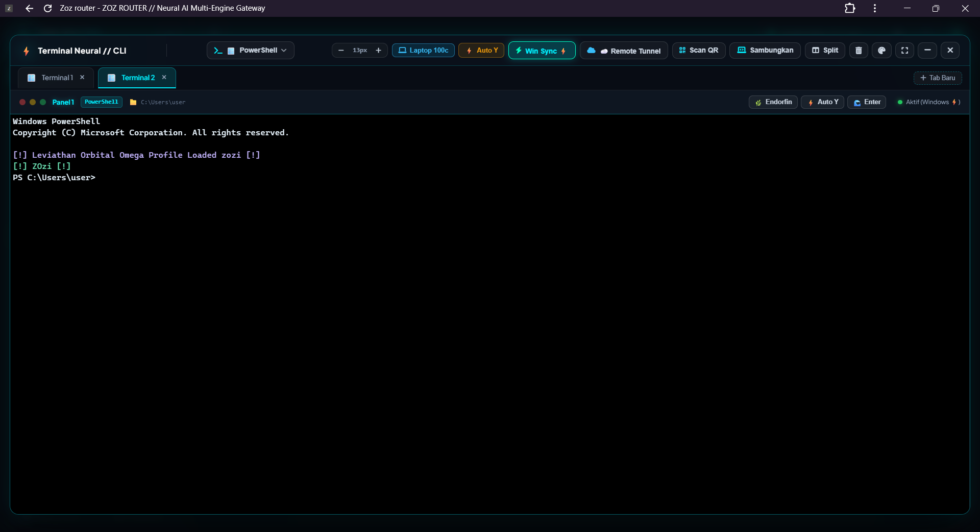Click the panel Enter button
Screen dimensions: 980x532
click(867, 102)
